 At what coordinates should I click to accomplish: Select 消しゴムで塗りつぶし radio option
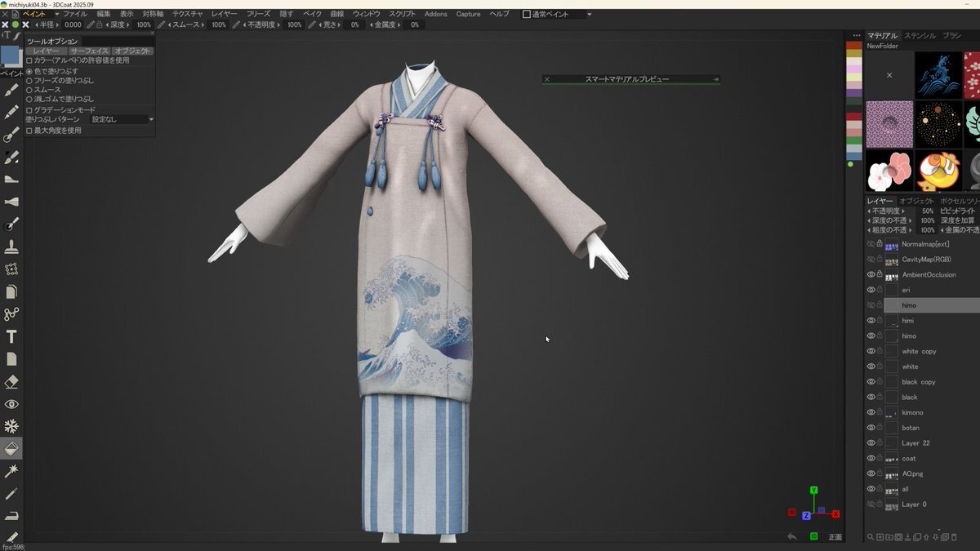click(x=29, y=99)
